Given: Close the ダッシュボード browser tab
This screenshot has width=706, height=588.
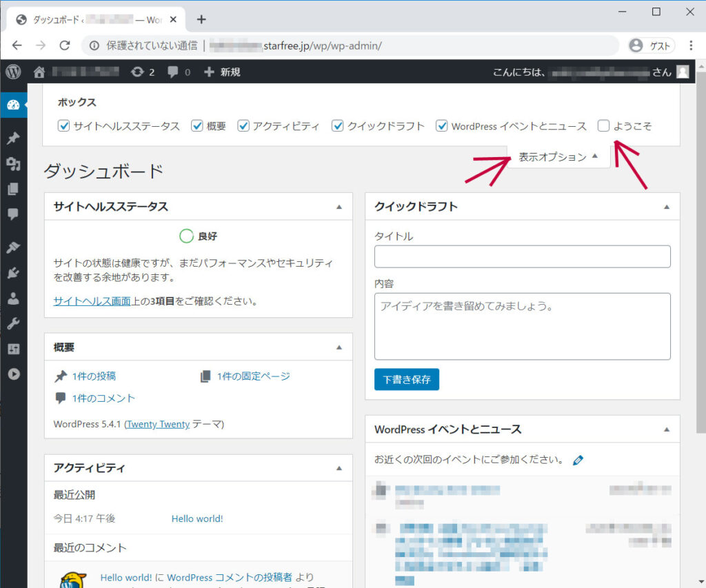Looking at the screenshot, I should coord(173,20).
